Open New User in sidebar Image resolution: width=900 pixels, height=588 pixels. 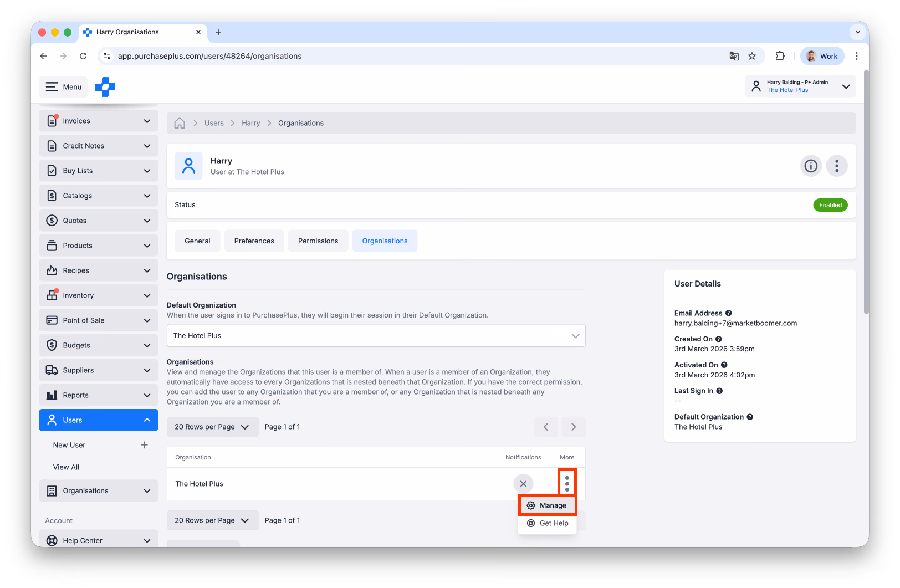(69, 445)
